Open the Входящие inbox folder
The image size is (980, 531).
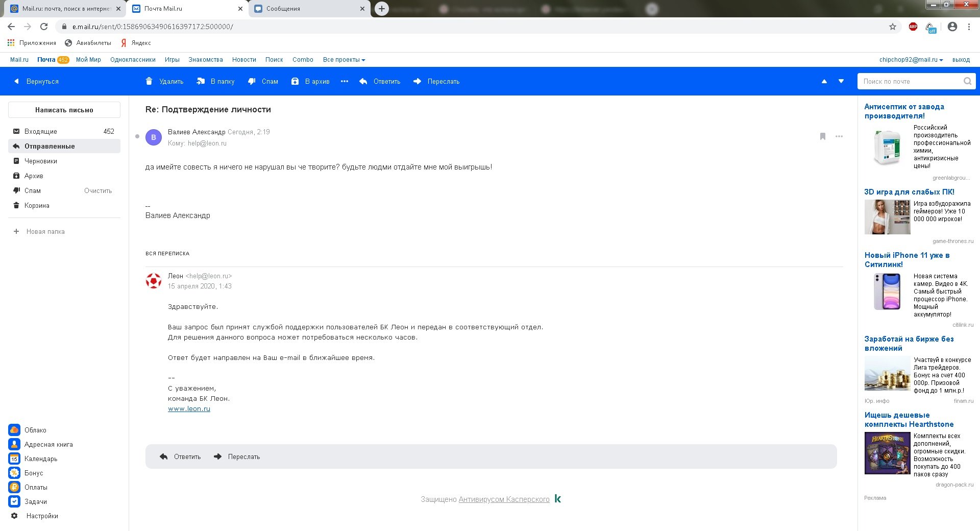click(x=41, y=131)
